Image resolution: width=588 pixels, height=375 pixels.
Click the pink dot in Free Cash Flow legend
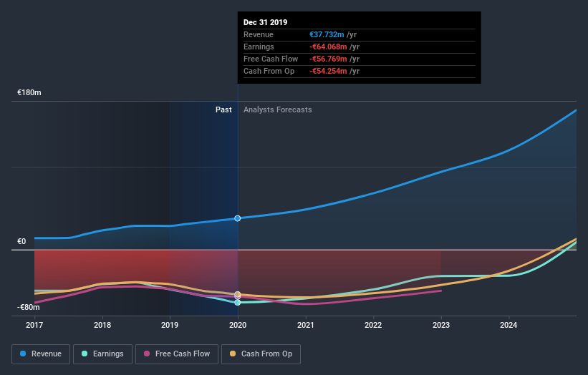coord(147,354)
